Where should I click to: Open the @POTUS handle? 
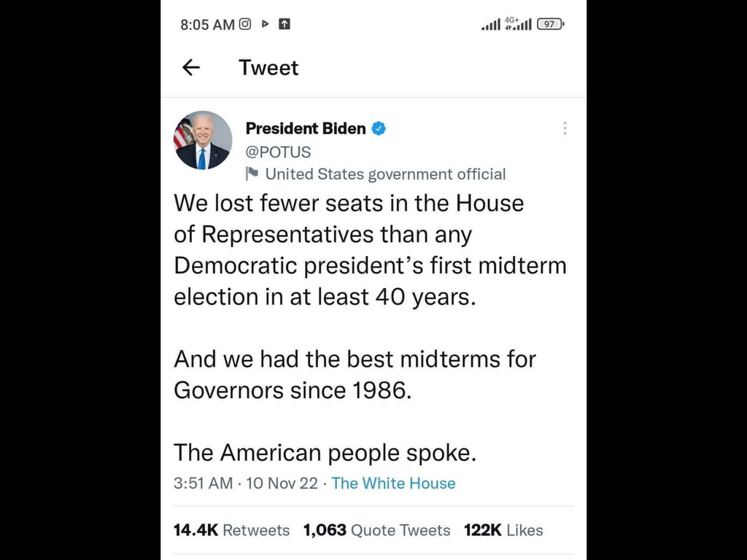pyautogui.click(x=278, y=152)
